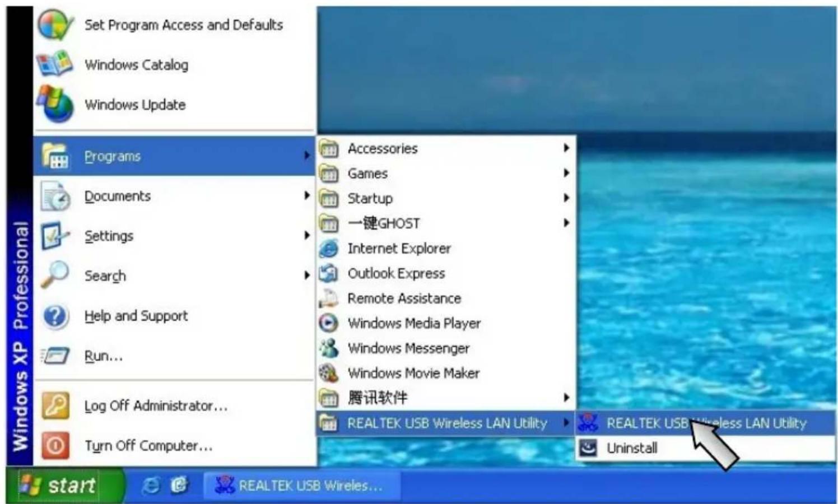
Task: Click the second quick launch icon beside Internet Explorer
Action: (x=179, y=485)
